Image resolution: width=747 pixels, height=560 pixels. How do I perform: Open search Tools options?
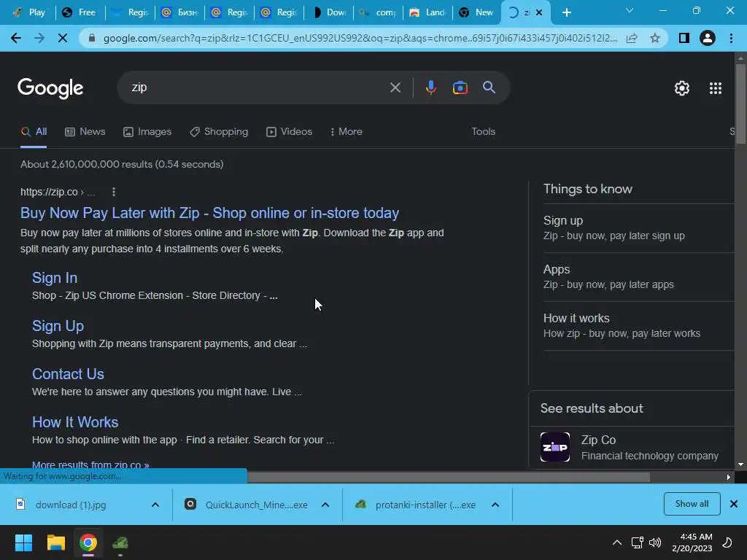point(483,132)
